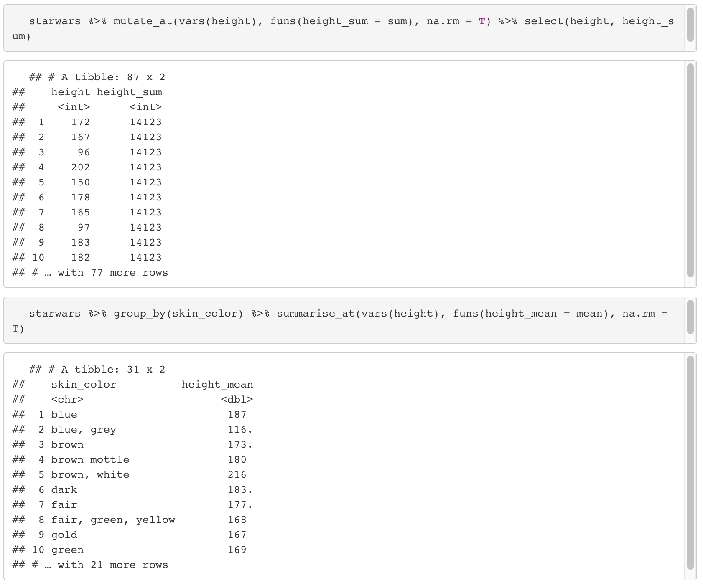
Task: Click the '# A tibble: 87 x 2' heading
Action: pyautogui.click(x=107, y=77)
